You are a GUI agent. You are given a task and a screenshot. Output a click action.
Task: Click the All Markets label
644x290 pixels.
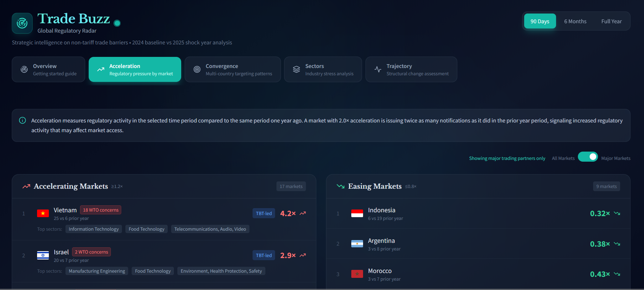point(563,158)
